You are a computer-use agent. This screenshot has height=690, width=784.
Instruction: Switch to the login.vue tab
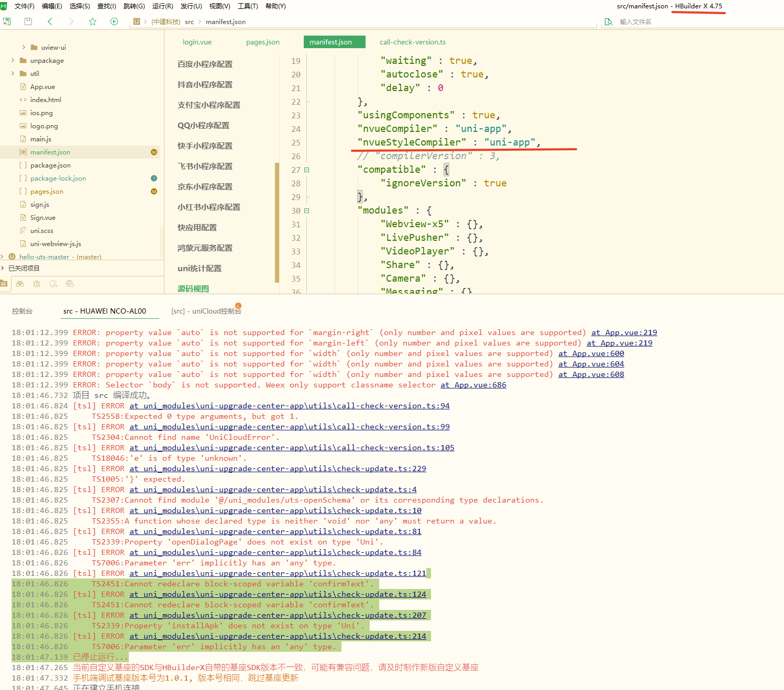tap(197, 42)
